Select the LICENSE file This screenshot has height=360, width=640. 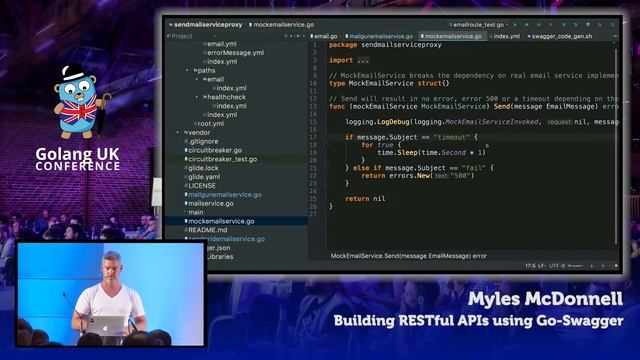[200, 186]
